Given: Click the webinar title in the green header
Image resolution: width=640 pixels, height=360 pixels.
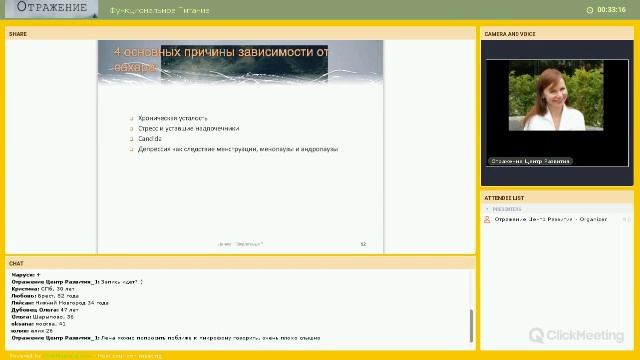Looking at the screenshot, I should [160, 11].
